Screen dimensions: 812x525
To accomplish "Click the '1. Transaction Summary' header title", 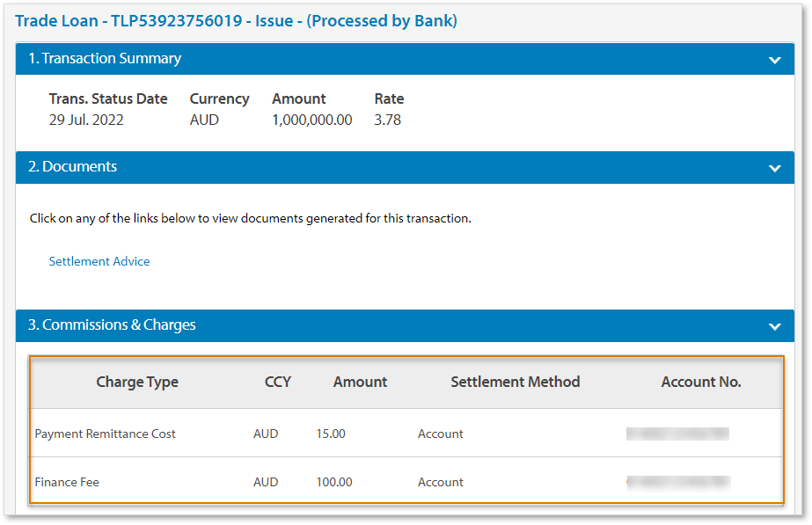I will (x=105, y=59).
